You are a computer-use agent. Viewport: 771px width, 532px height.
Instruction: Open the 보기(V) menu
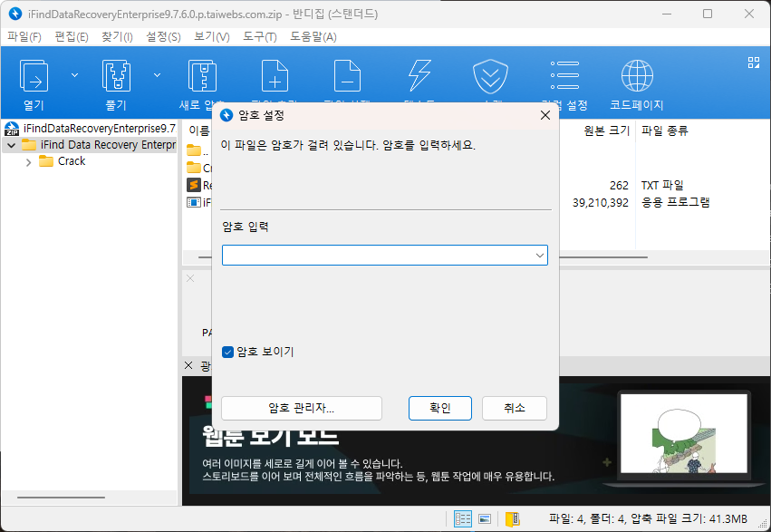tap(211, 37)
